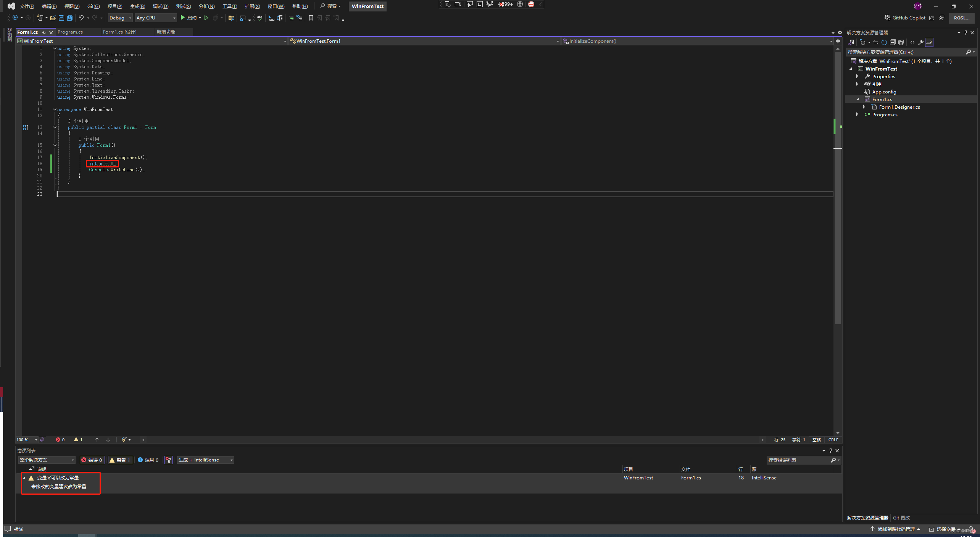Open the 调试(D) Debug menu
This screenshot has height=537, width=980.
pyautogui.click(x=161, y=6)
